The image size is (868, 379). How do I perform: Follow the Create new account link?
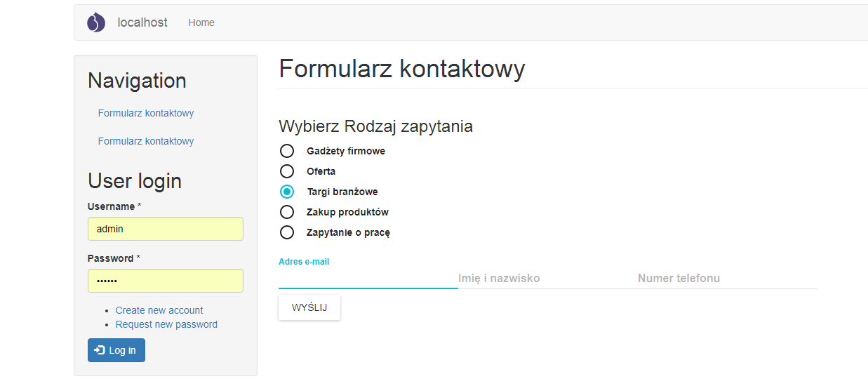(x=159, y=310)
